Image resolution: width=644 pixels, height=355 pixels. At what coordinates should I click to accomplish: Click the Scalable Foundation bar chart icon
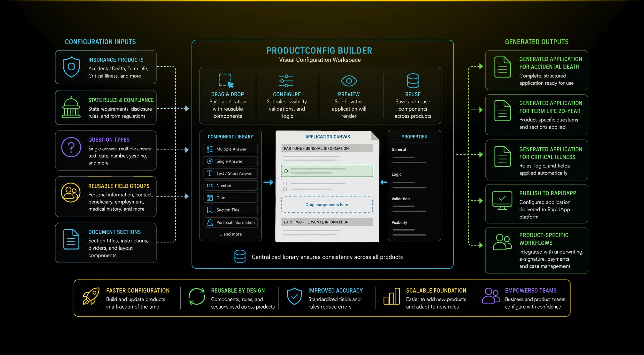tap(392, 296)
